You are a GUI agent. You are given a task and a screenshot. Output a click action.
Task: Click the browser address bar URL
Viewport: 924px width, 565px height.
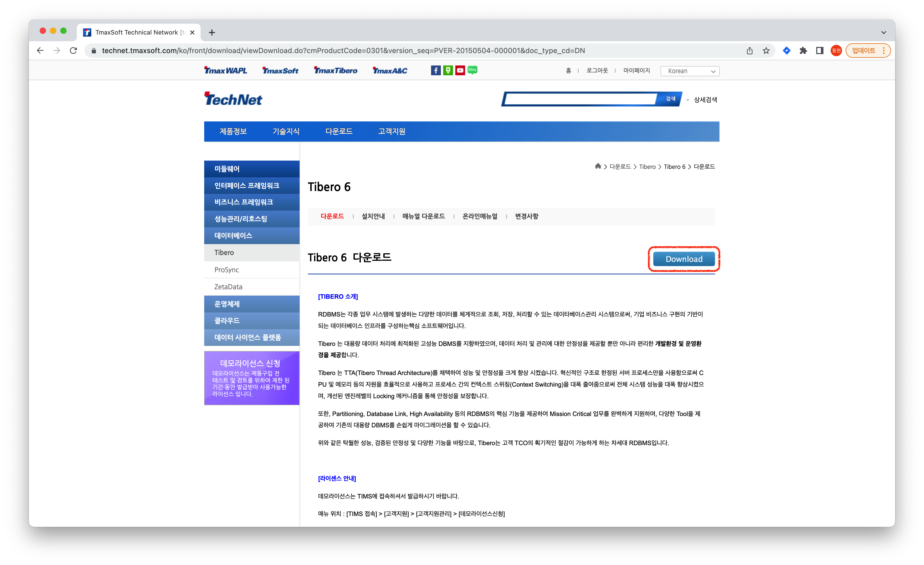pos(343,51)
